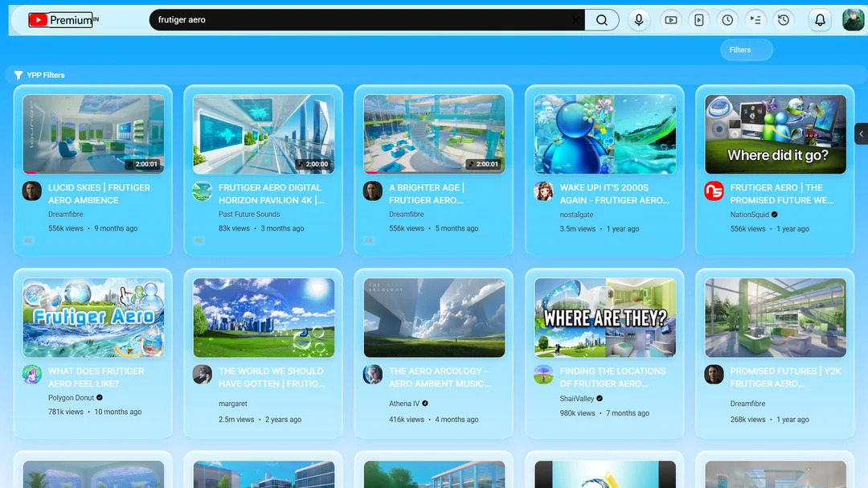Open Wake Up It's 2000s Again thumbnail

605,134
